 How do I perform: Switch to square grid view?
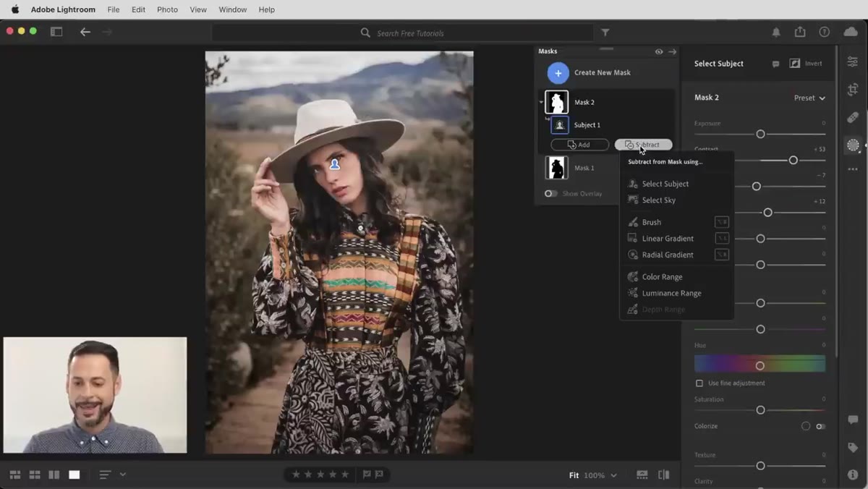pos(35,475)
